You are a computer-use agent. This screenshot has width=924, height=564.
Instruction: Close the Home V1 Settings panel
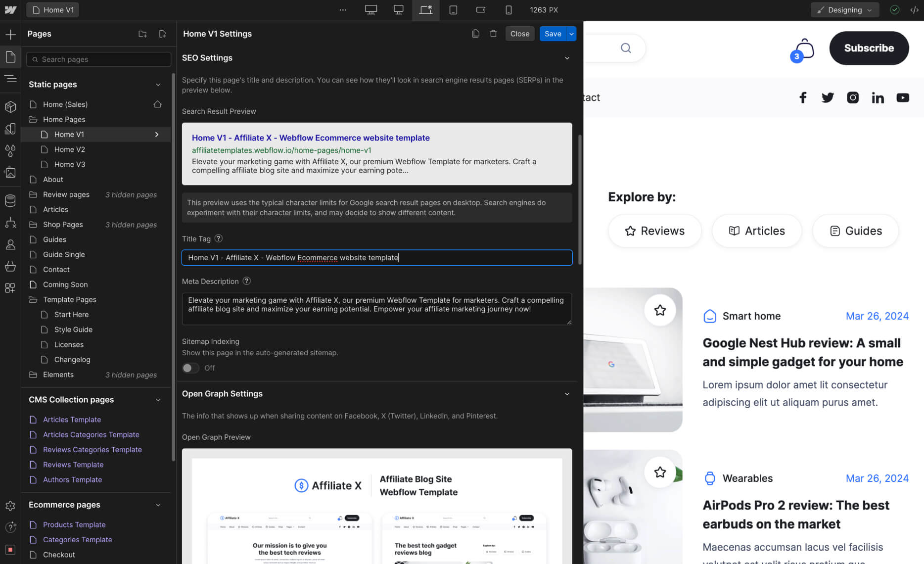pos(519,34)
